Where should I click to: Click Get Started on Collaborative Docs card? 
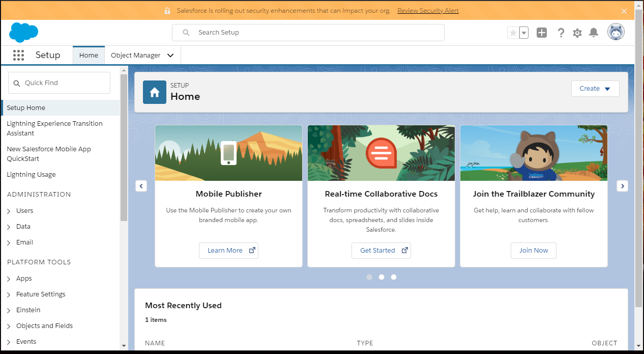381,251
